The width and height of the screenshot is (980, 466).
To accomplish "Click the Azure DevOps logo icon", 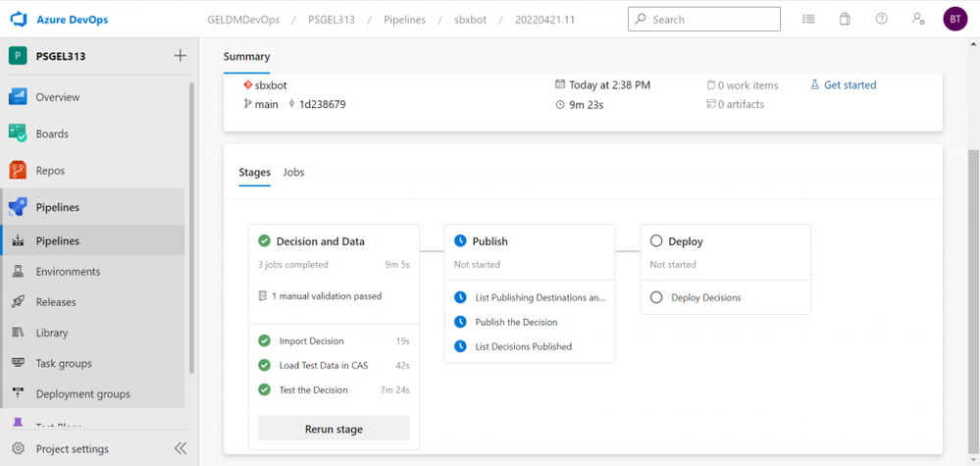I will click(x=19, y=20).
